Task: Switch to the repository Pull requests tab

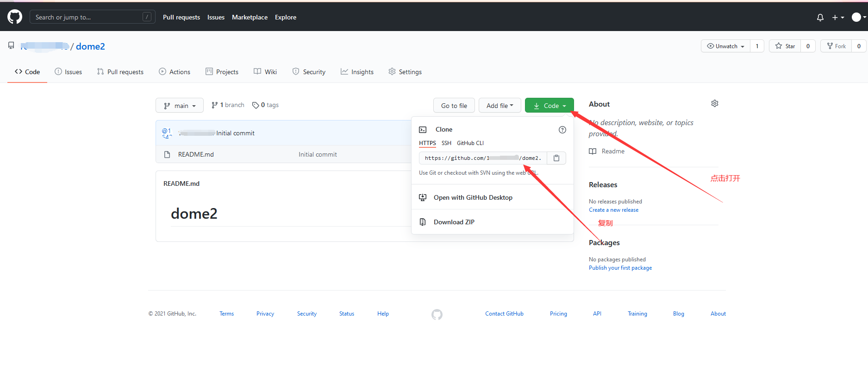Action: click(120, 72)
